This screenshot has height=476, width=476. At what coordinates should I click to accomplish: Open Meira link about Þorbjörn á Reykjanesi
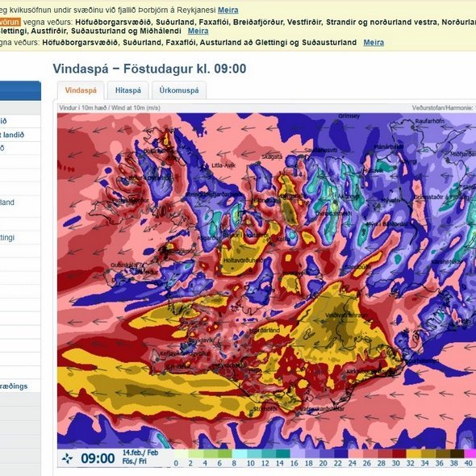(228, 10)
